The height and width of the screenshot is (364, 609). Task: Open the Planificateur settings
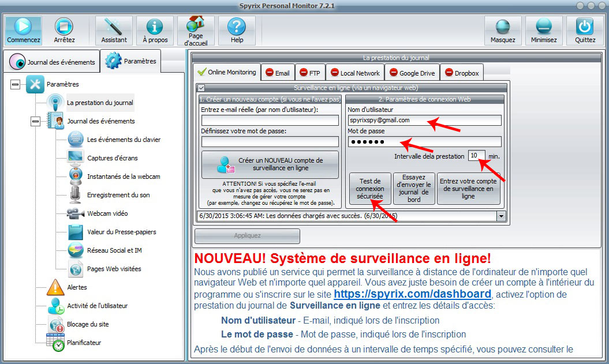tap(84, 343)
